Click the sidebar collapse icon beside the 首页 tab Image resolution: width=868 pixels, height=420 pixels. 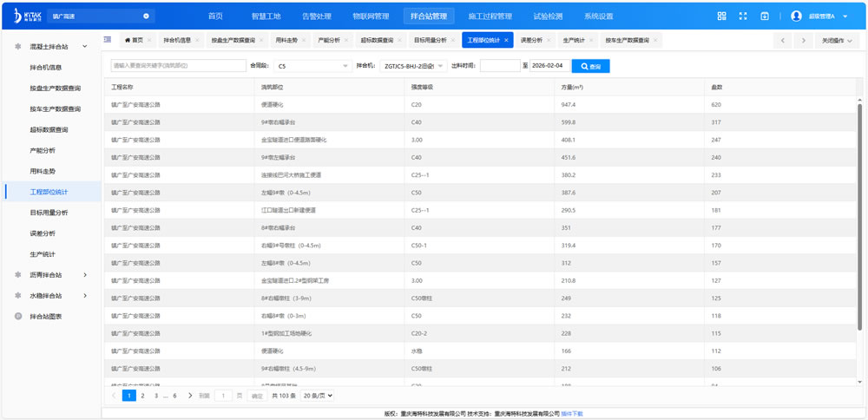108,40
